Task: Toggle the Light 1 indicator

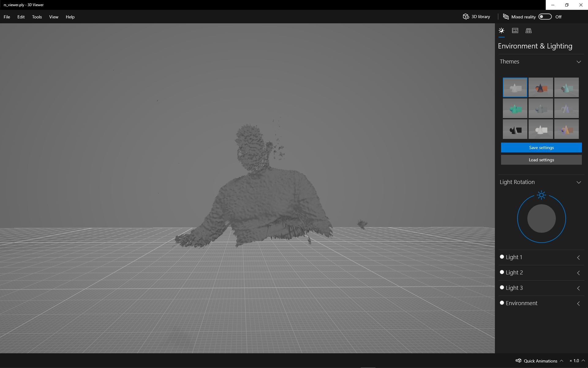Action: pos(502,257)
